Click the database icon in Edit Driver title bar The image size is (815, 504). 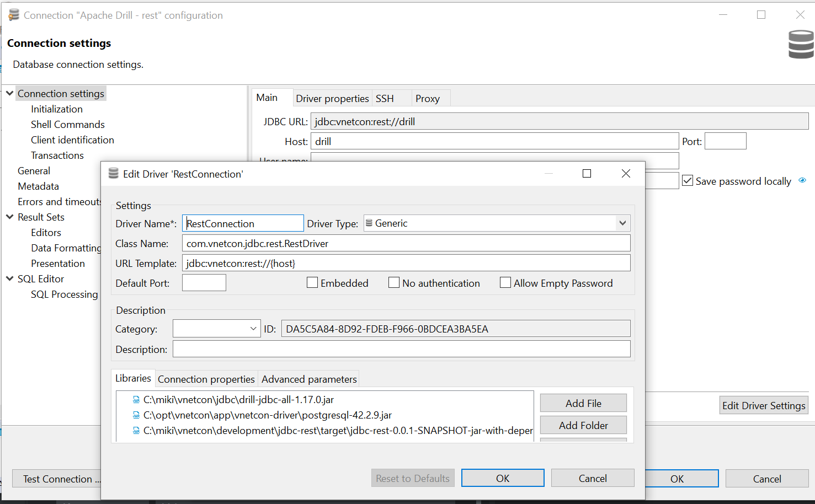[114, 174]
